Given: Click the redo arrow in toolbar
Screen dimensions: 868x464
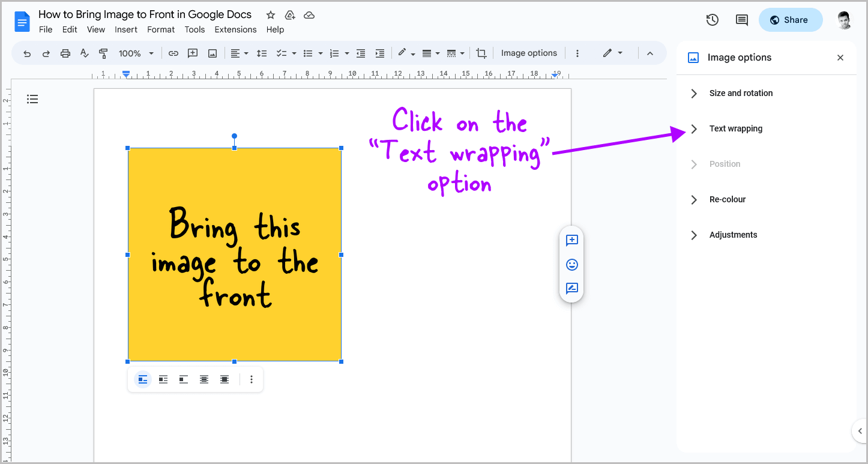Looking at the screenshot, I should (46, 53).
